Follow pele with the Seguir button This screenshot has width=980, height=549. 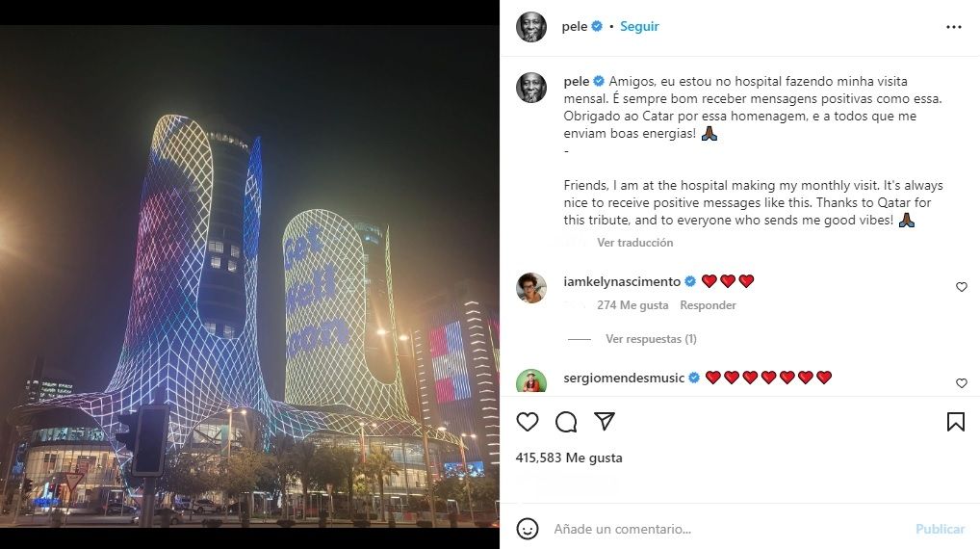pyautogui.click(x=639, y=26)
